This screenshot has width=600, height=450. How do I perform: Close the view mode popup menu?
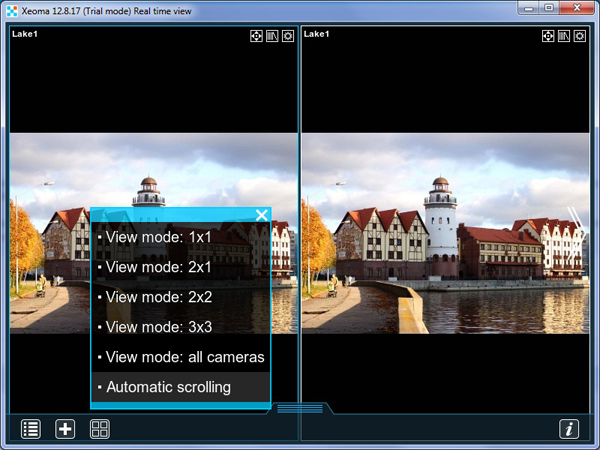[262, 215]
